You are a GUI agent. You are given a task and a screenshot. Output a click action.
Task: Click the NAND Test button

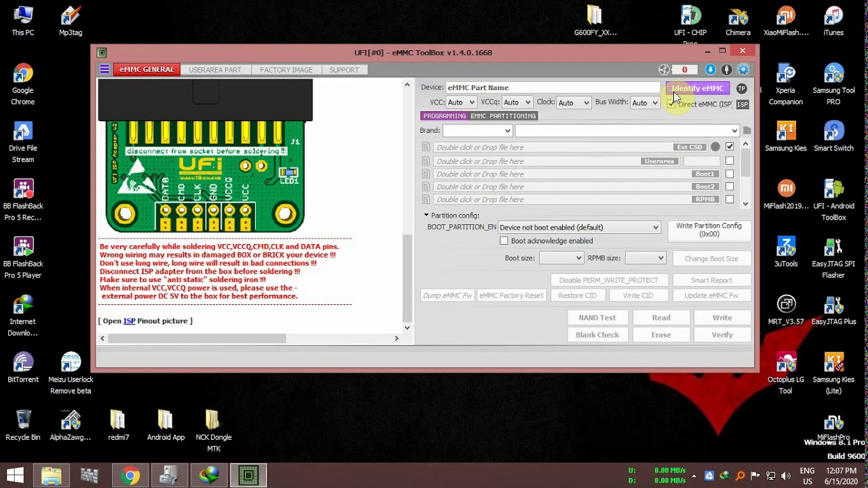pyautogui.click(x=597, y=317)
